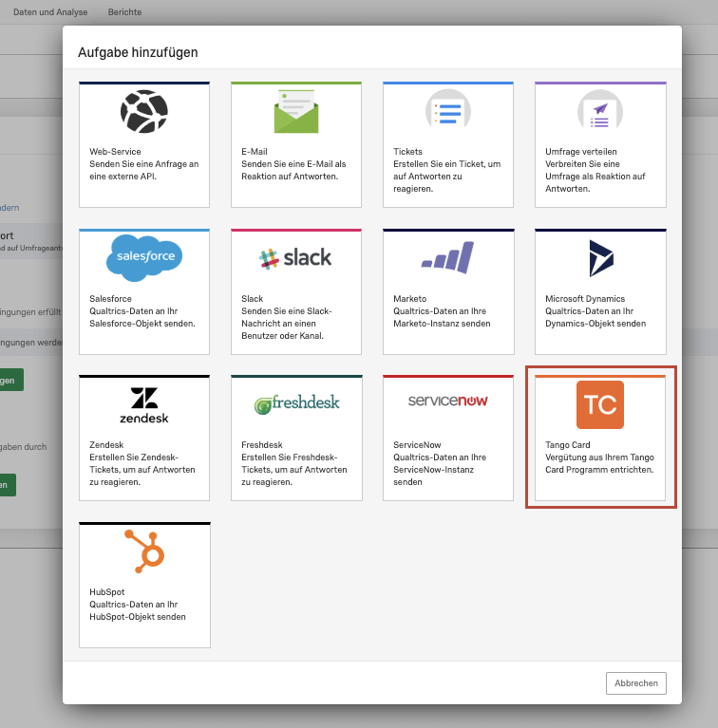
Task: Choose the green E-Mail envelope icon
Action: coord(296,111)
